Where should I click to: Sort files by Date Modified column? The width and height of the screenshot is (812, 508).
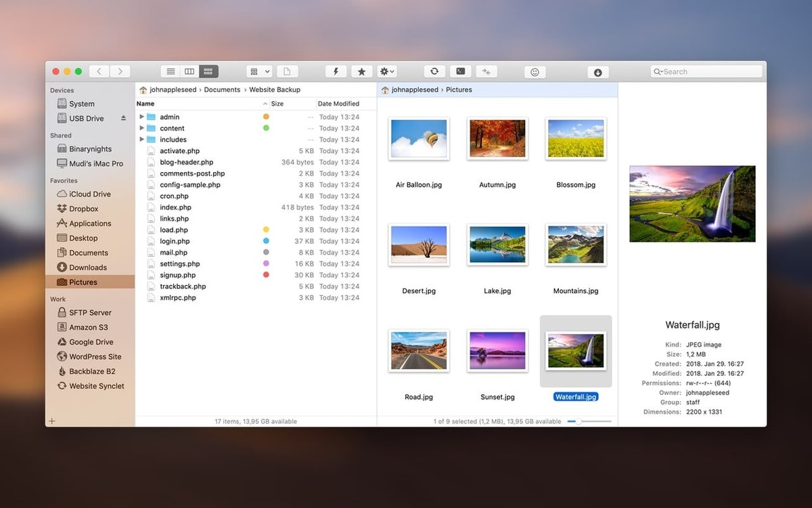338,104
